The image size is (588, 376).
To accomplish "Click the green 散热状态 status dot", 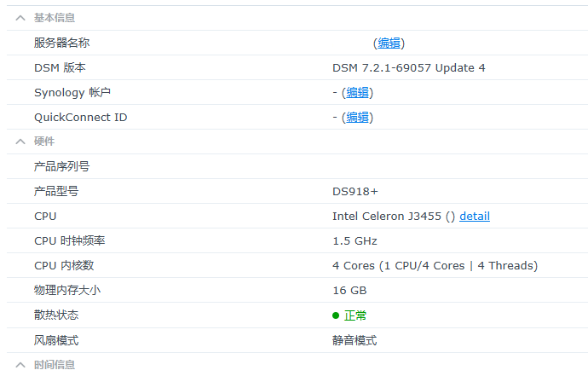I will click(x=336, y=315).
